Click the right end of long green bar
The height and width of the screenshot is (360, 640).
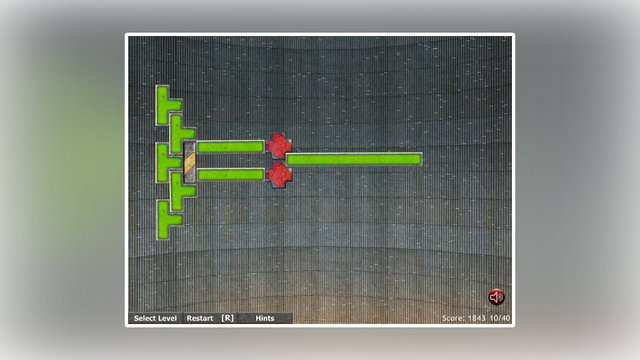pos(416,159)
